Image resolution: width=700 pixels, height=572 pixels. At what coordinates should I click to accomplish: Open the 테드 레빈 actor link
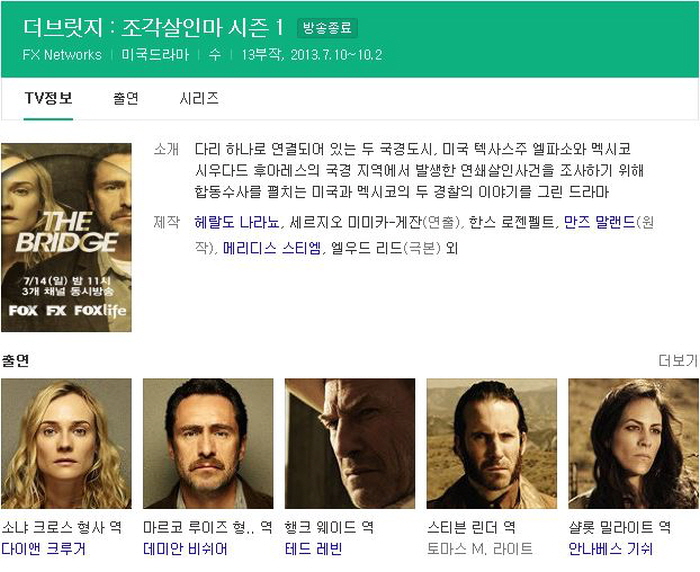pyautogui.click(x=313, y=549)
